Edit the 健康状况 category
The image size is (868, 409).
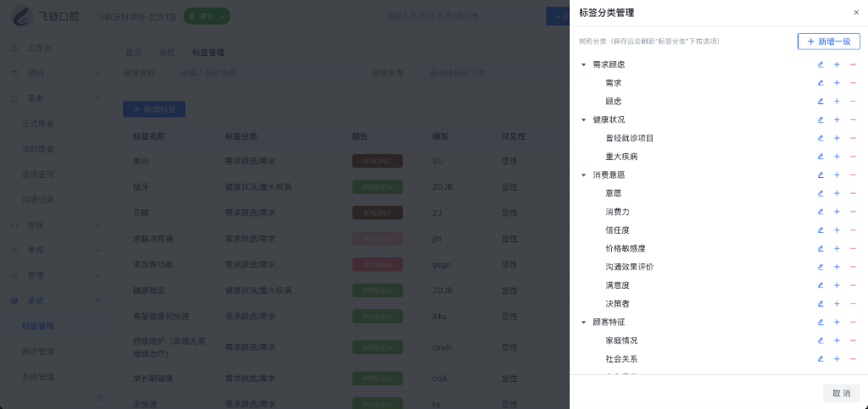click(821, 120)
